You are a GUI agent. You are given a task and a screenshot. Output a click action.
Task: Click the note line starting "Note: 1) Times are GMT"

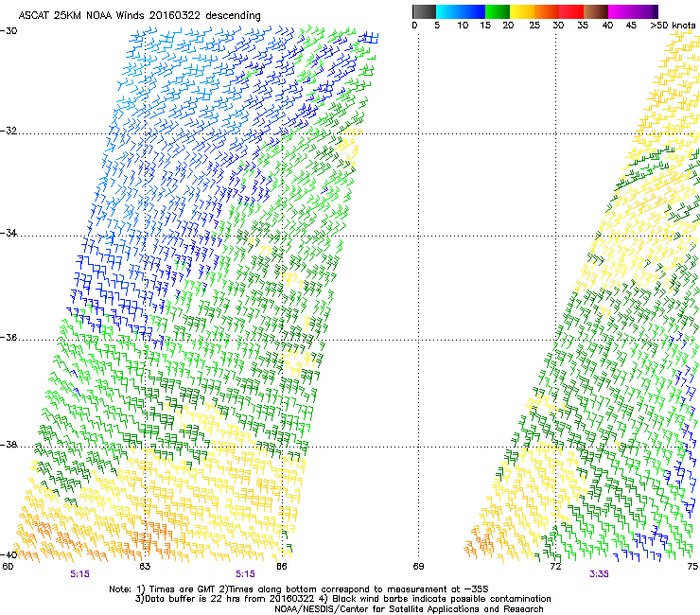(299, 589)
